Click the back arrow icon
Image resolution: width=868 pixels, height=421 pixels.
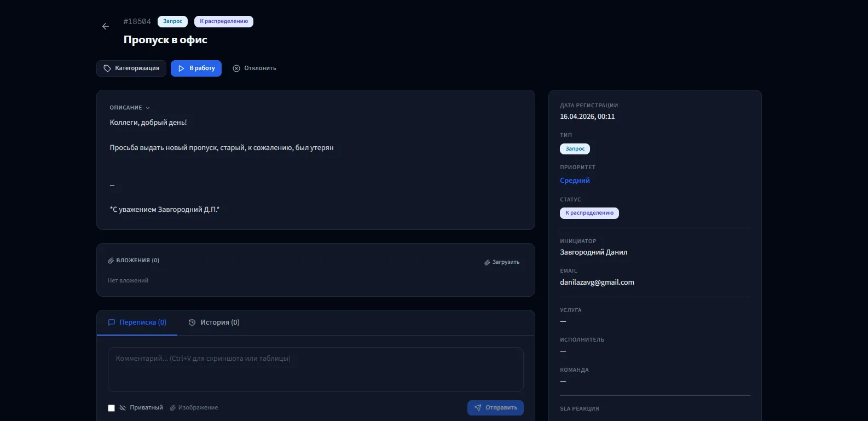(x=106, y=26)
